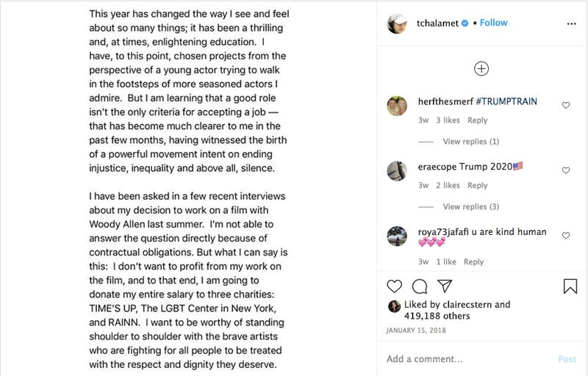Save the post with the bookmark icon

point(570,286)
